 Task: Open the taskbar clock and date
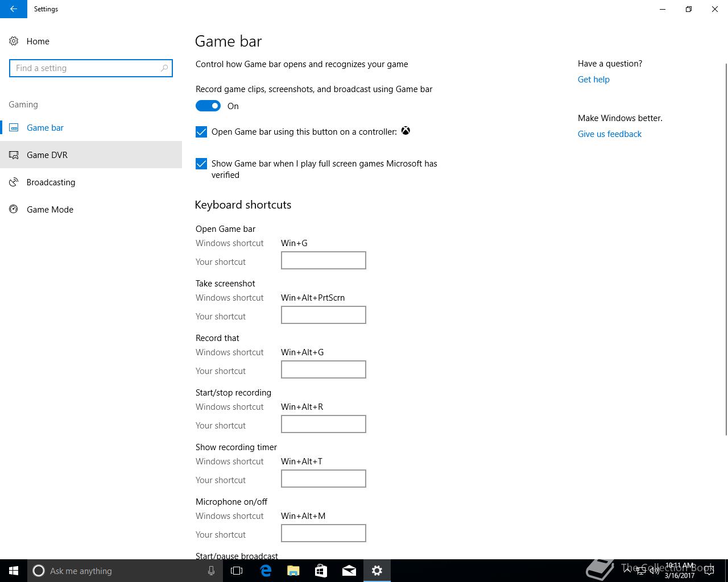pos(680,571)
